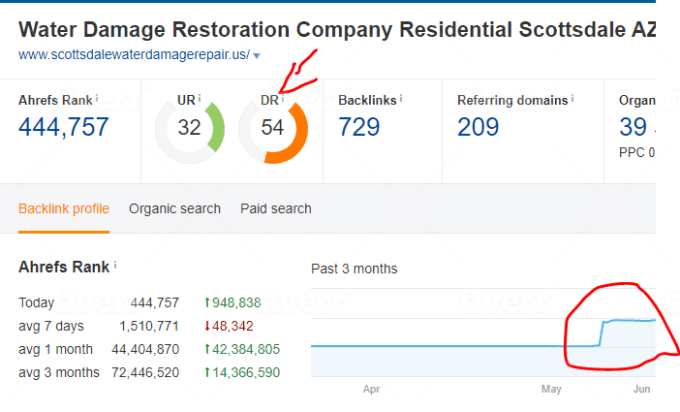Image resolution: width=680 pixels, height=412 pixels.
Task: Click the green UR donut gauge showing 32
Action: (190, 128)
